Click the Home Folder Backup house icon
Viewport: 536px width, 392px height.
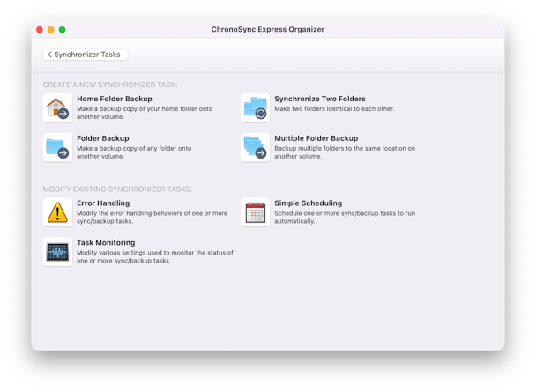[x=57, y=107]
